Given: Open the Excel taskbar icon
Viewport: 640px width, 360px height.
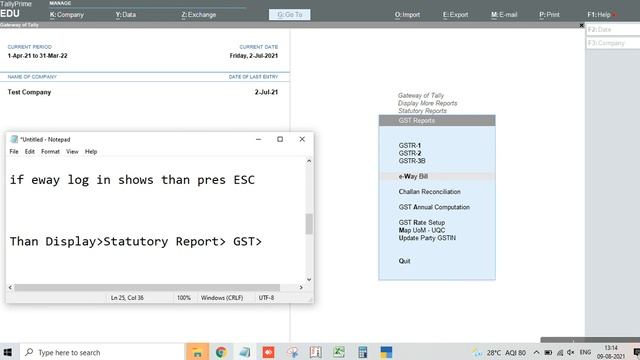Looking at the screenshot, I should click(x=339, y=352).
